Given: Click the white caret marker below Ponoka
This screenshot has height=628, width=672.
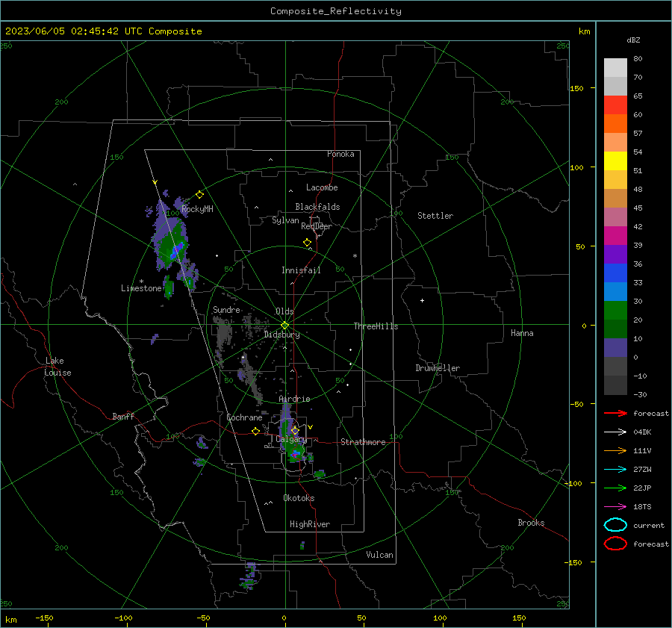Looking at the screenshot, I should (270, 160).
